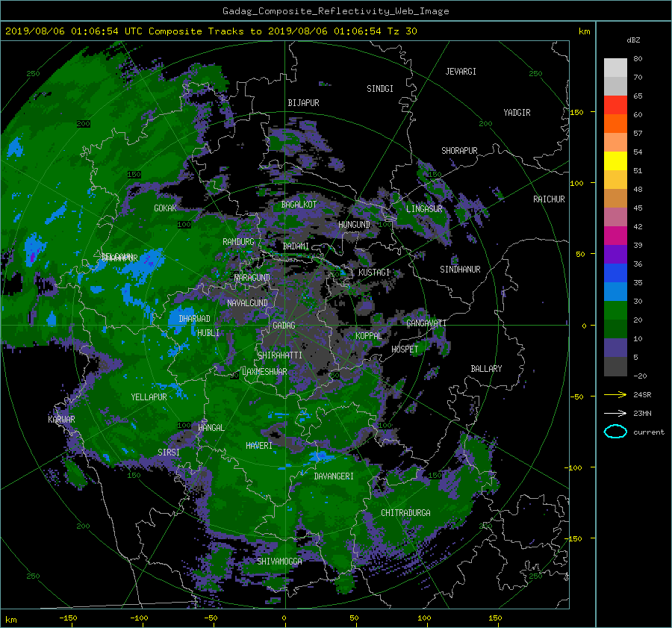Click the HOSPET city label
Screen dimensions: 672x628
click(x=405, y=349)
